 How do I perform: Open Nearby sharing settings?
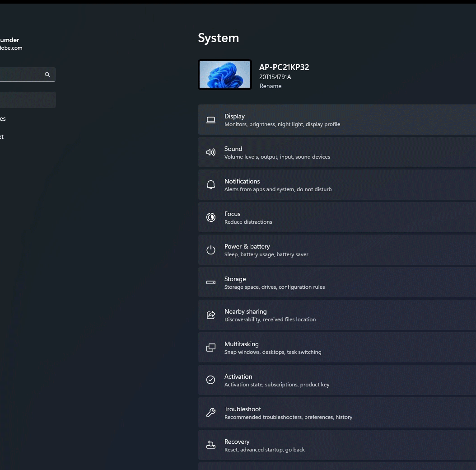[337, 315]
